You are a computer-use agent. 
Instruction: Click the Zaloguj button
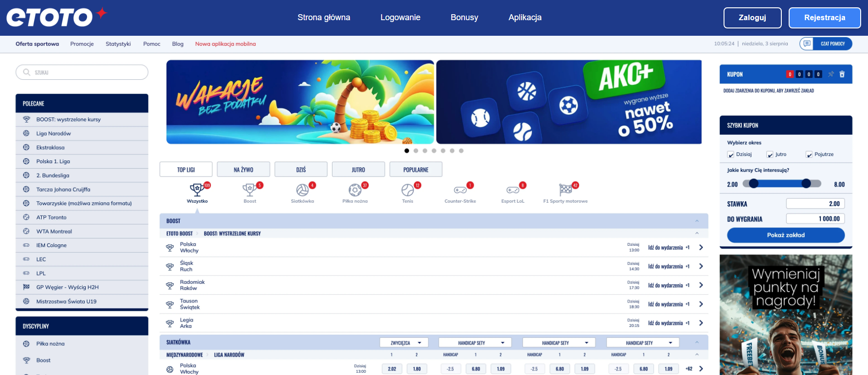point(752,18)
